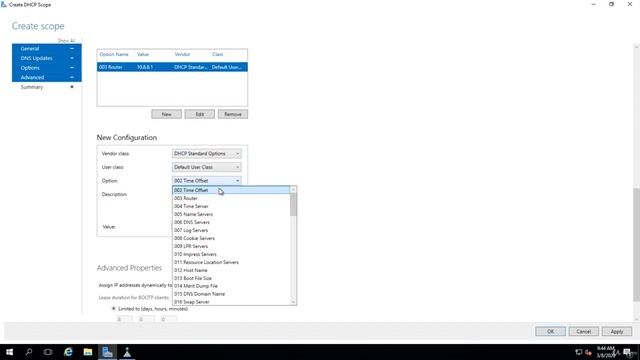Choose 004 Time Server option
Image resolution: width=640 pixels, height=360 pixels.
tap(231, 206)
